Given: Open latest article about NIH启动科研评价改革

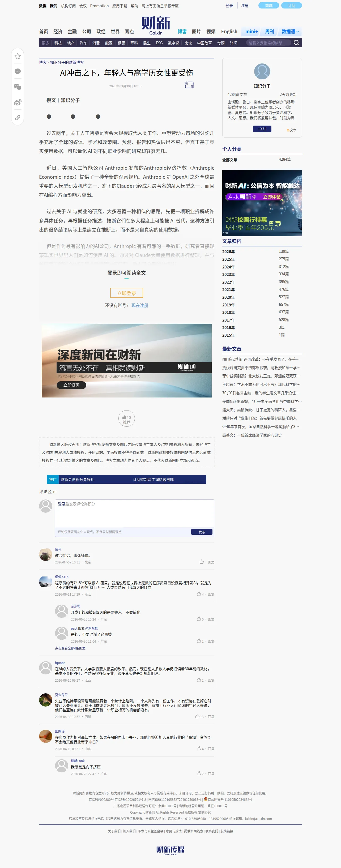Looking at the screenshot, I should 261,359.
